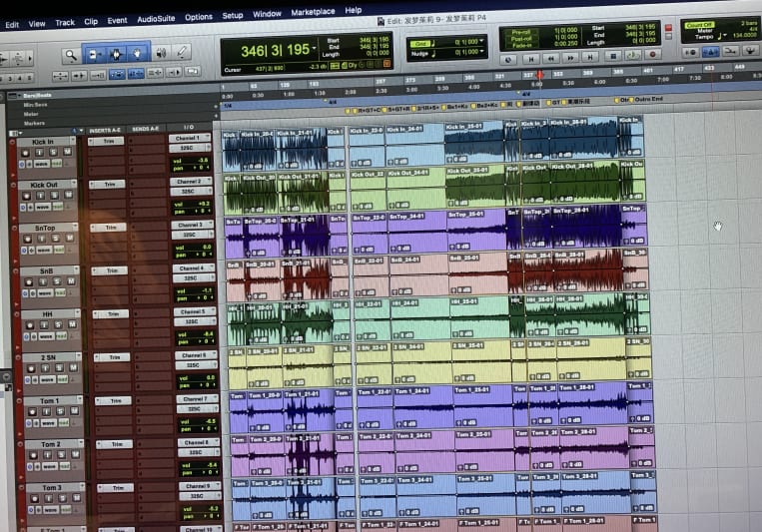Open the Setup menu
The image size is (762, 532).
[x=233, y=16]
